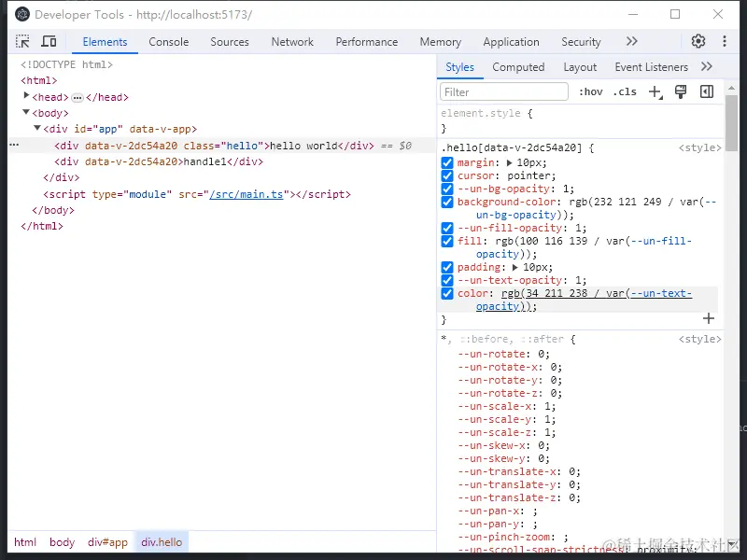Click the ellipsis beside the selected element row
The width and height of the screenshot is (747, 560).
(14, 145)
